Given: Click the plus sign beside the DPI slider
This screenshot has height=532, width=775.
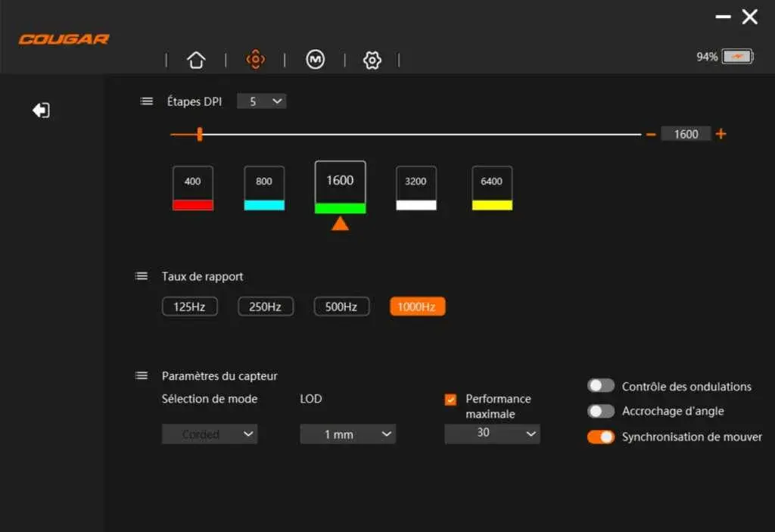Looking at the screenshot, I should (720, 134).
